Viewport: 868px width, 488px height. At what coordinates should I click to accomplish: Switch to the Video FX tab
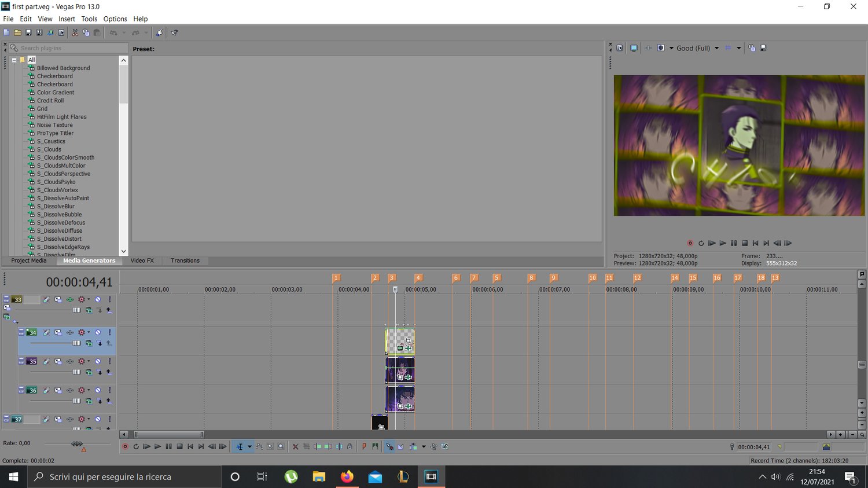click(142, 260)
